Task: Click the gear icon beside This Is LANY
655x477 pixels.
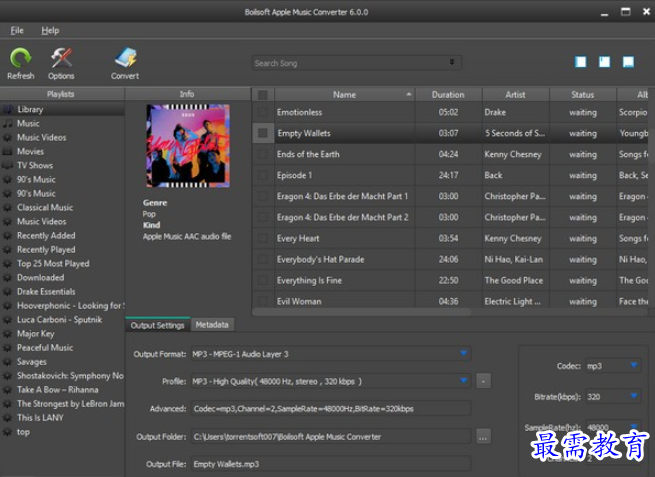Action: pos(7,418)
